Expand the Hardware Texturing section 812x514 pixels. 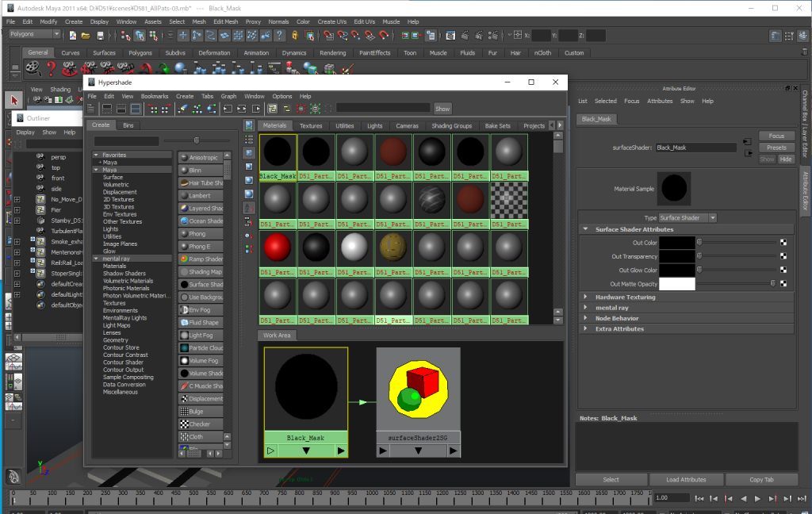pos(586,297)
